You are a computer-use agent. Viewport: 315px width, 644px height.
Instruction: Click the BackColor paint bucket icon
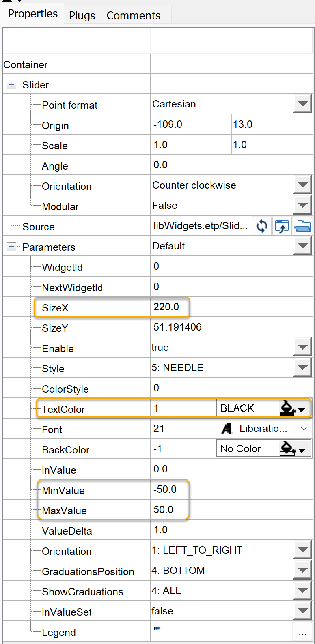click(x=287, y=449)
